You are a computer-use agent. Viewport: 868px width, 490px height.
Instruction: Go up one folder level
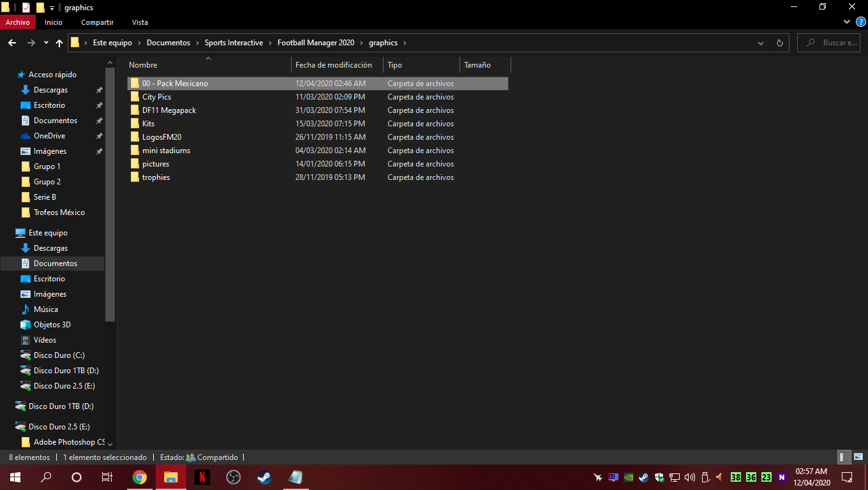59,43
